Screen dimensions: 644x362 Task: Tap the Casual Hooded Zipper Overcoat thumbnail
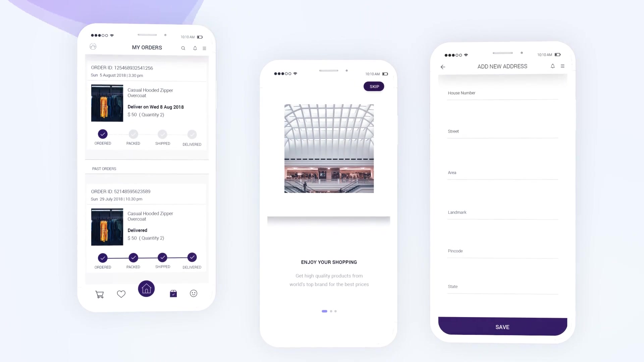pos(107,103)
